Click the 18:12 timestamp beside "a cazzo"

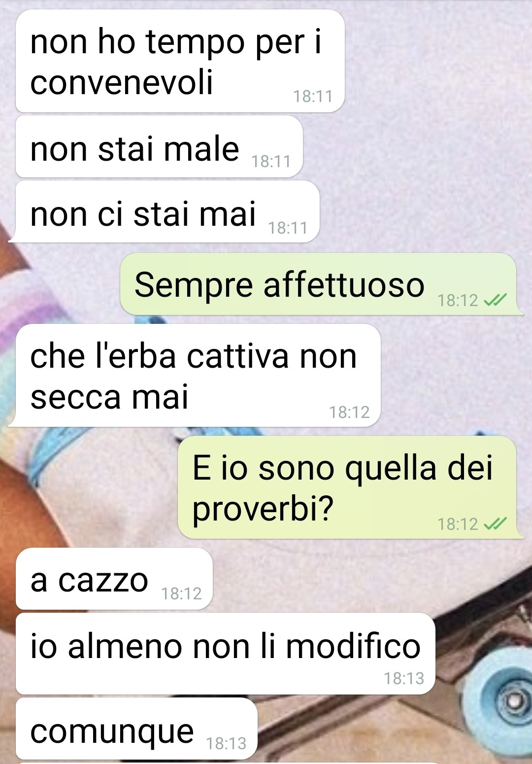click(x=181, y=593)
